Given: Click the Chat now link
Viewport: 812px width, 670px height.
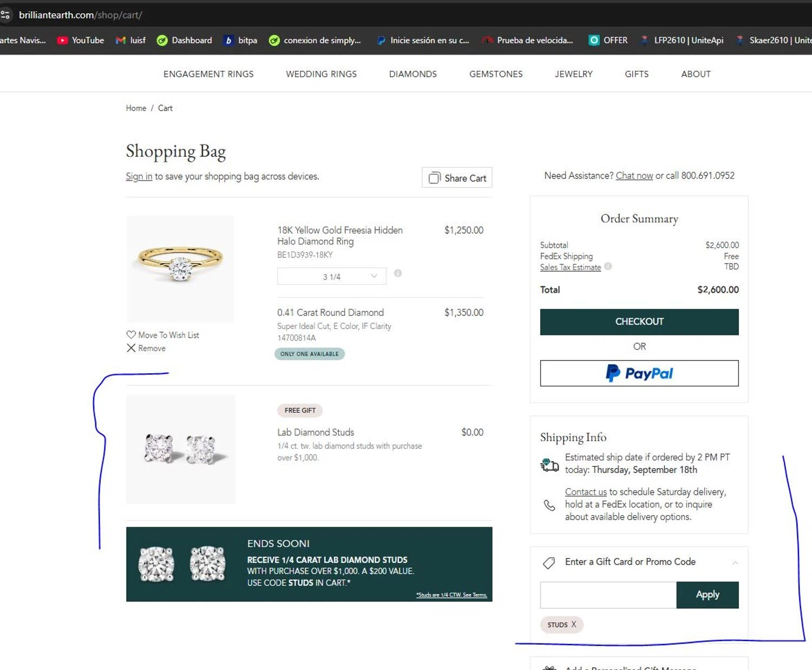Looking at the screenshot, I should click(634, 175).
